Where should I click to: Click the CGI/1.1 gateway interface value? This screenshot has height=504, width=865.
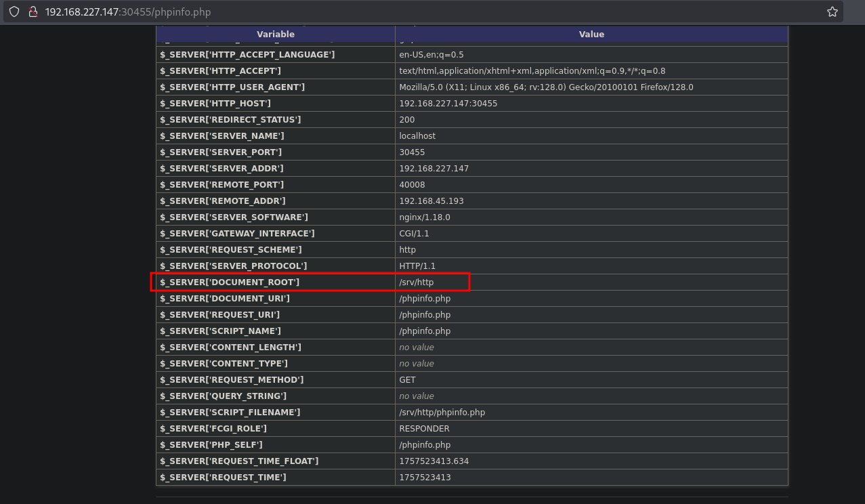coord(414,234)
